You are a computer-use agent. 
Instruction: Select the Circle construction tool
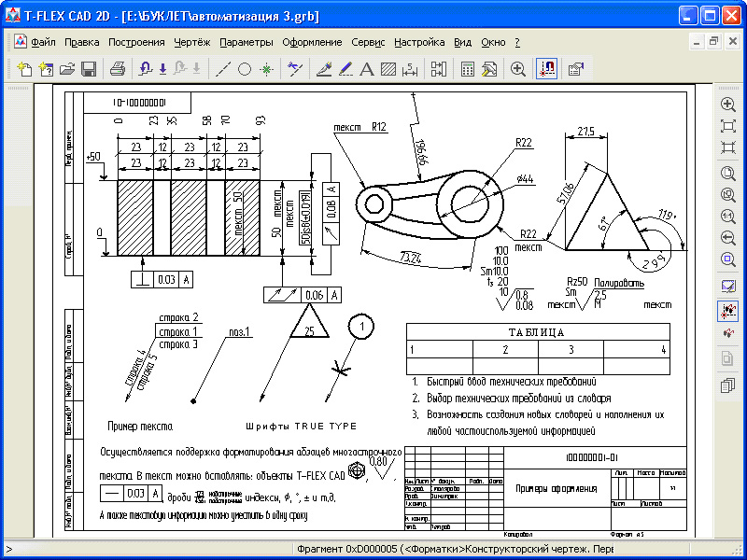[x=245, y=69]
